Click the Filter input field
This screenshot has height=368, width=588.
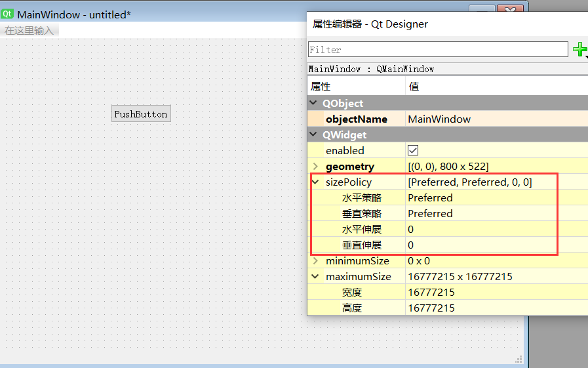[438, 49]
